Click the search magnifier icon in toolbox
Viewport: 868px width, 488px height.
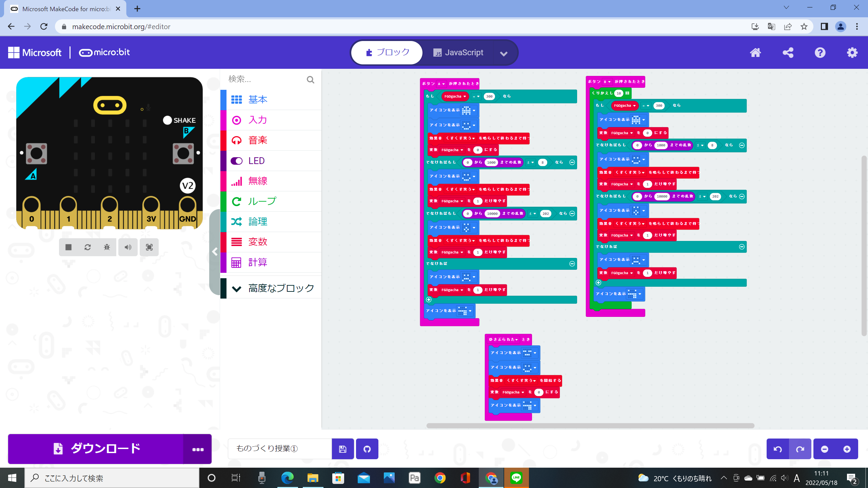click(310, 80)
